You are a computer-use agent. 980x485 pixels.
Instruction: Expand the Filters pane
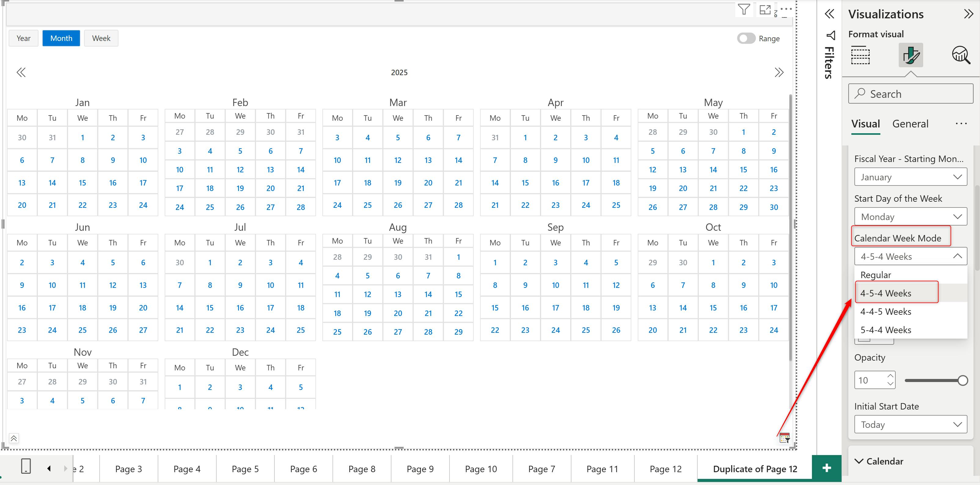tap(829, 14)
